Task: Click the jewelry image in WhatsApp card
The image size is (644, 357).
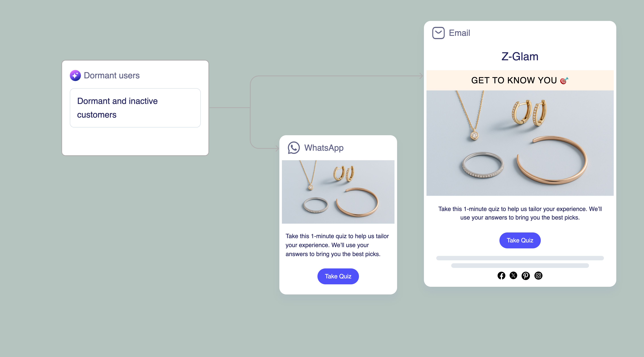Action: coord(338,192)
